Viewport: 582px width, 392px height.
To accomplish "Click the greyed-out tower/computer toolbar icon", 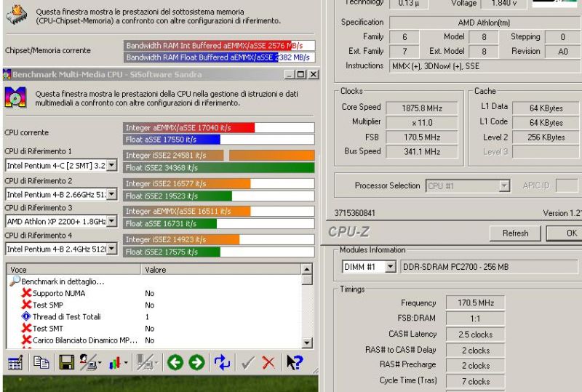I will (x=145, y=362).
